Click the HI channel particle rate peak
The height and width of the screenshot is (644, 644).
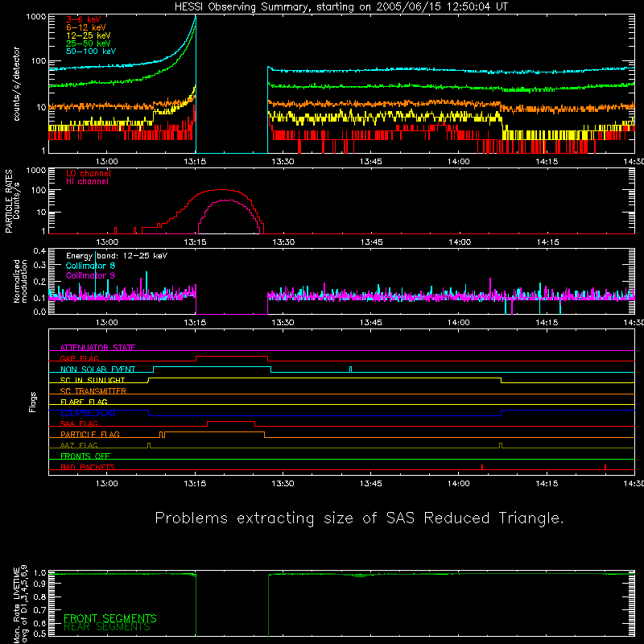point(225,200)
